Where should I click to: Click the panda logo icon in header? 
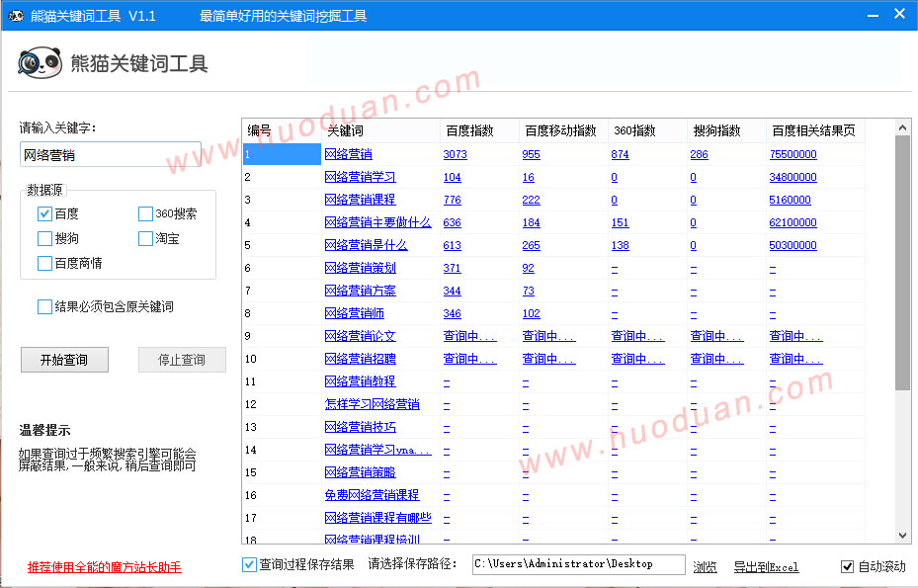(40, 62)
